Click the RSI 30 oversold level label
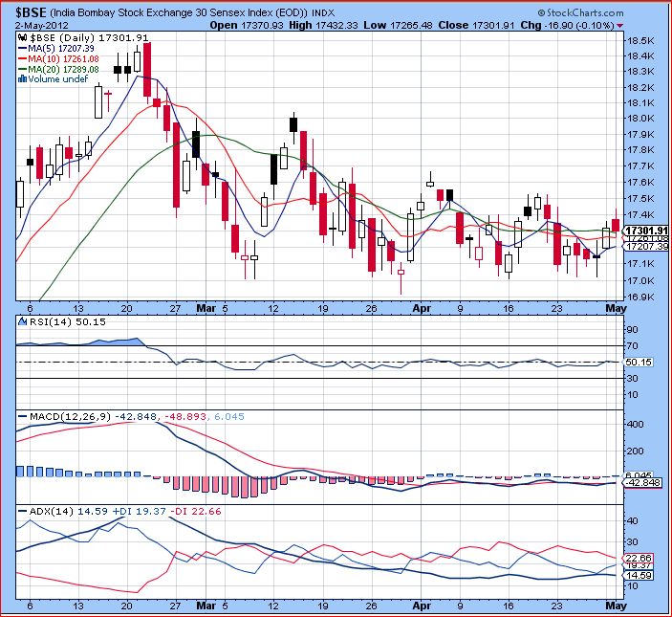The width and height of the screenshot is (672, 617). pyautogui.click(x=633, y=378)
